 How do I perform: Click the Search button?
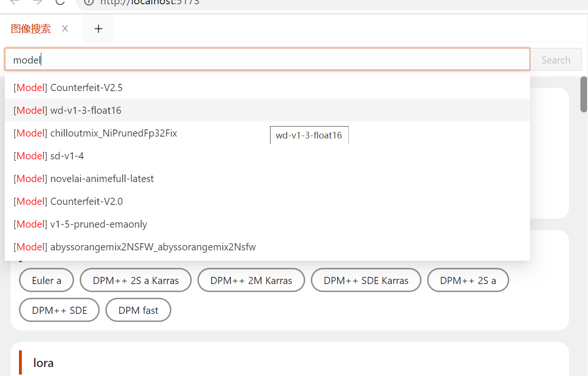[556, 60]
